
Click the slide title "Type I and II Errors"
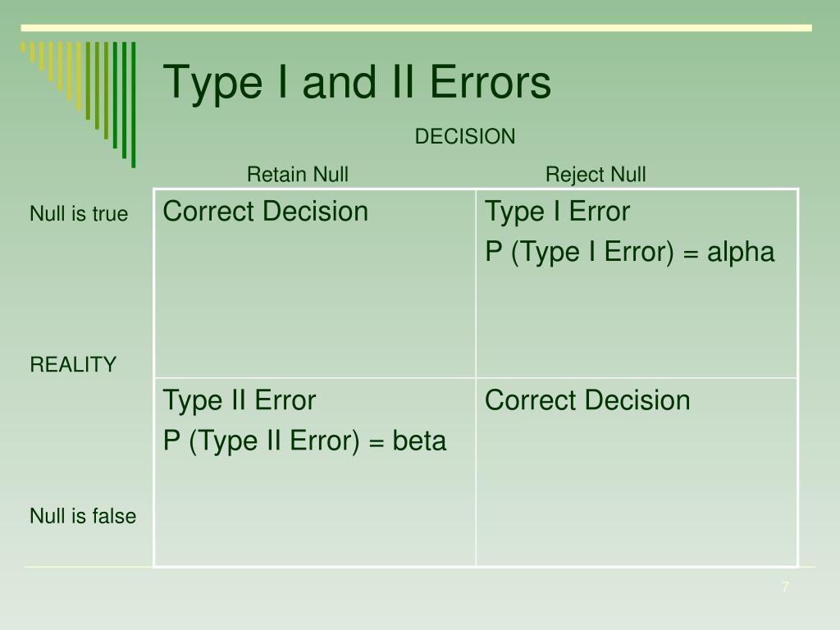tap(357, 83)
